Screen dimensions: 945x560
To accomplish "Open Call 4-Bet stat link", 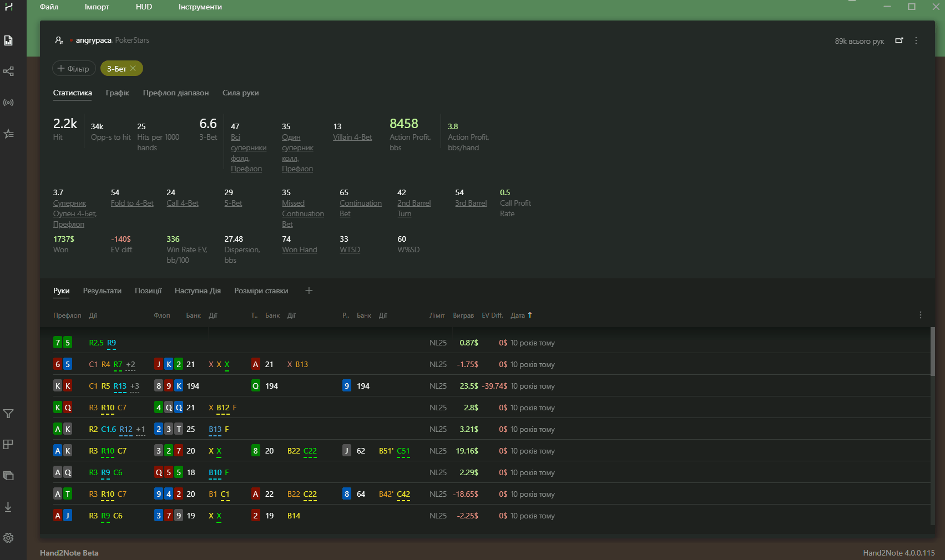I will click(x=183, y=203).
